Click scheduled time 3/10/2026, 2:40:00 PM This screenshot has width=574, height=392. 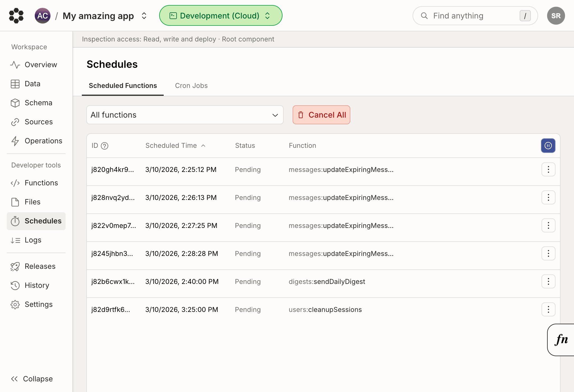click(x=182, y=282)
